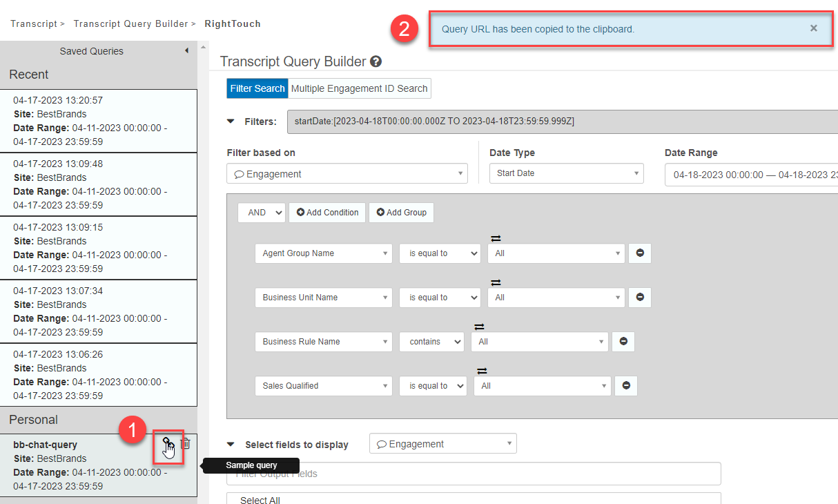Click the Date Range input field
This screenshot has width=838, height=504.
(x=752, y=175)
